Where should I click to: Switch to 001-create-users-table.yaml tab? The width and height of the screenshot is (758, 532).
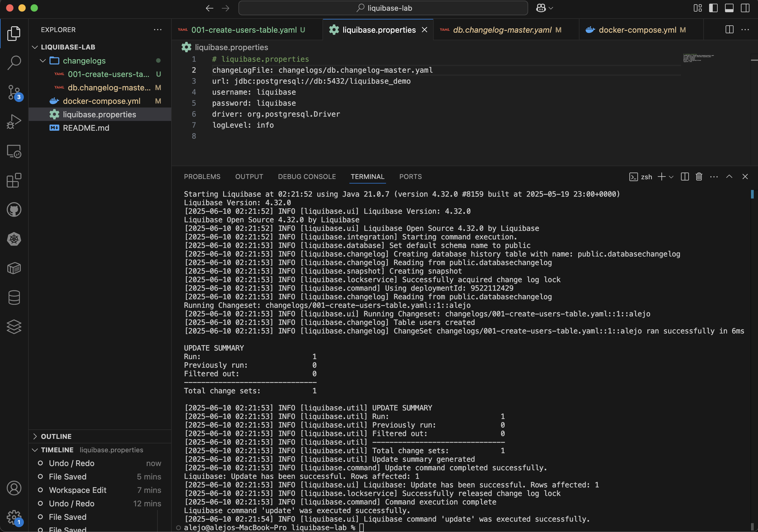247,30
